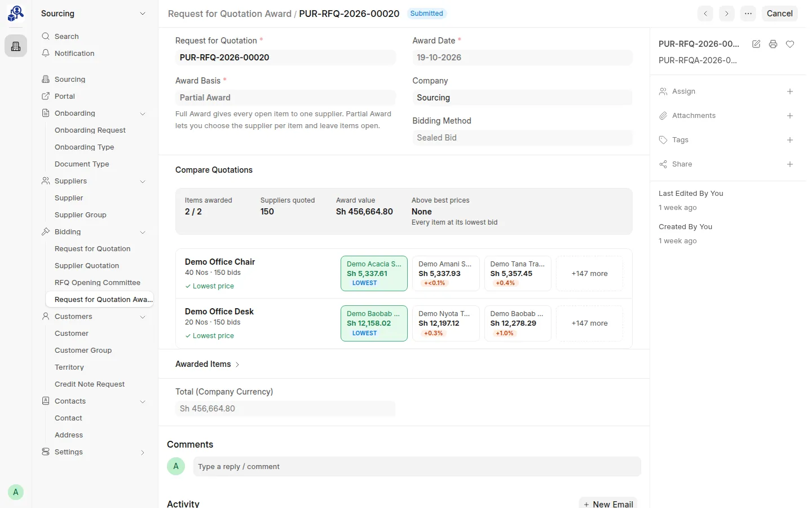
Task: Add a tag with the Tags plus icon
Action: pyautogui.click(x=790, y=140)
